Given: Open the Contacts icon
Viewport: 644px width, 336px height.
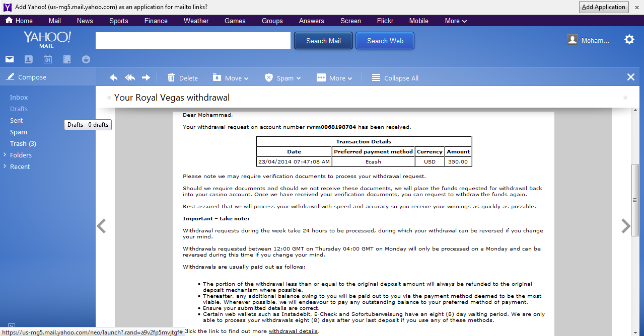Looking at the screenshot, I should [28, 59].
